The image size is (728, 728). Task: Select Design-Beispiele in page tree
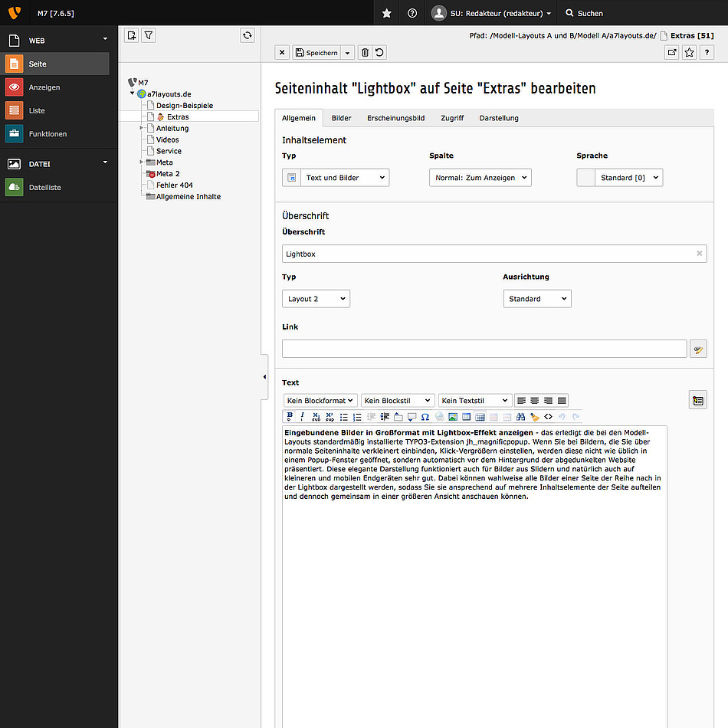[185, 106]
